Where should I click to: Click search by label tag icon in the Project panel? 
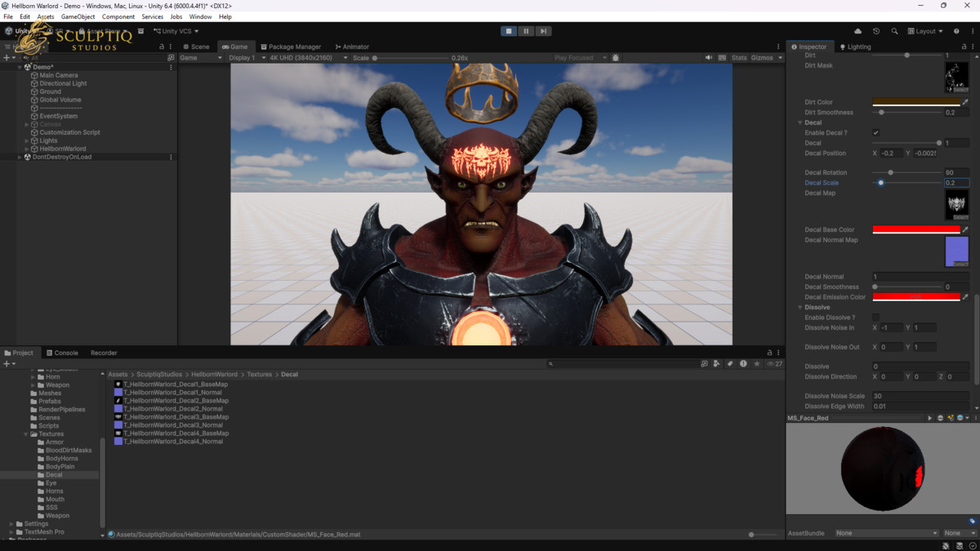(x=730, y=363)
